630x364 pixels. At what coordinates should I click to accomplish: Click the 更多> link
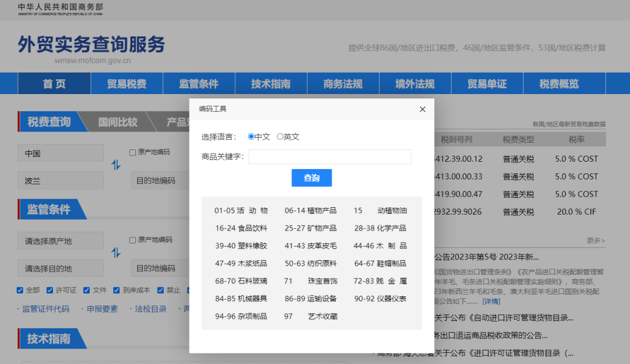(x=596, y=240)
